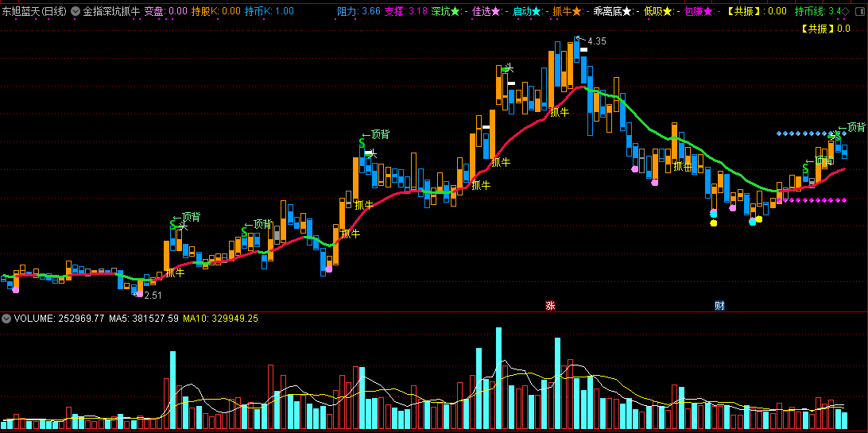Click the 支撑: 3.18 support value
The width and height of the screenshot is (868, 433).
(x=405, y=11)
